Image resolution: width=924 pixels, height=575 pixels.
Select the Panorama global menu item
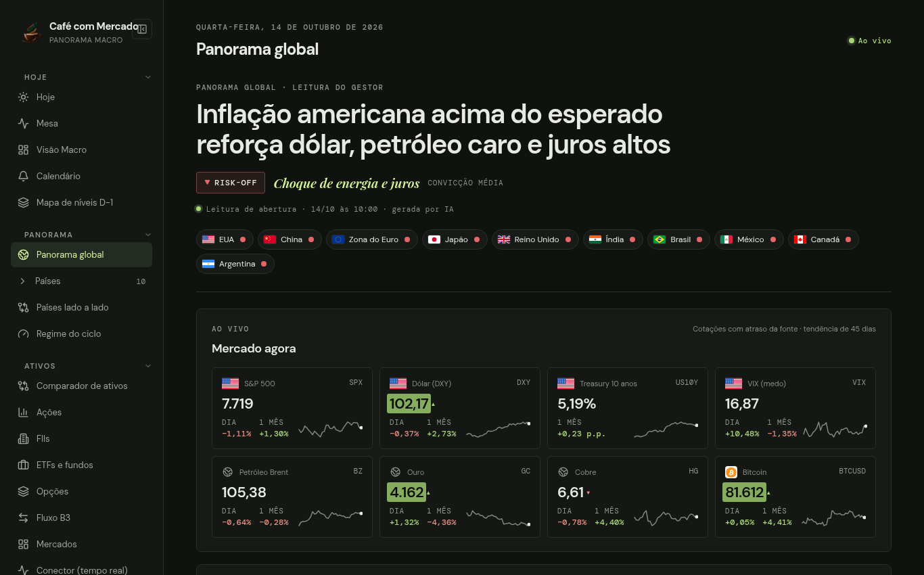pos(81,255)
